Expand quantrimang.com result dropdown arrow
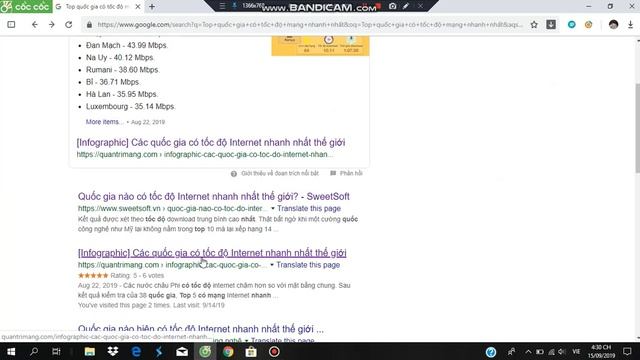 [x=272, y=265]
